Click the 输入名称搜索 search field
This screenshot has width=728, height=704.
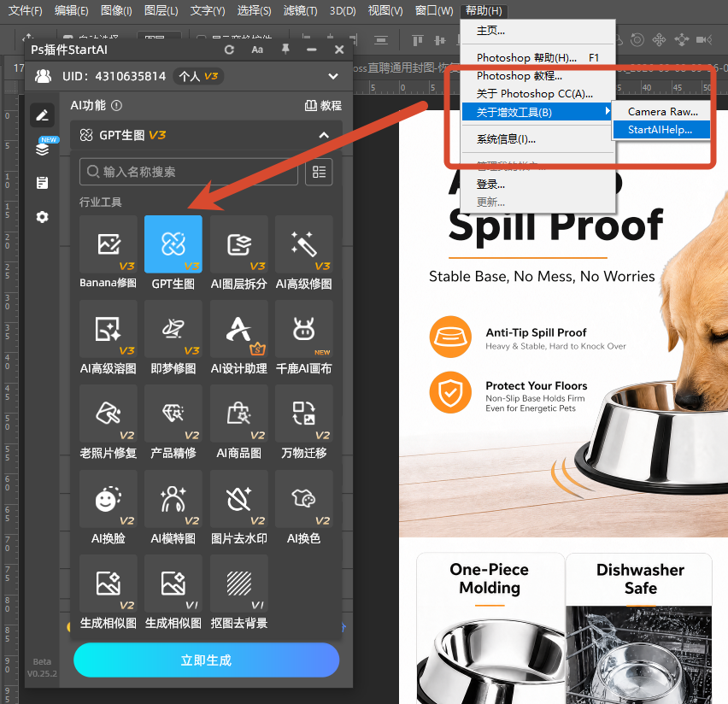click(x=189, y=172)
